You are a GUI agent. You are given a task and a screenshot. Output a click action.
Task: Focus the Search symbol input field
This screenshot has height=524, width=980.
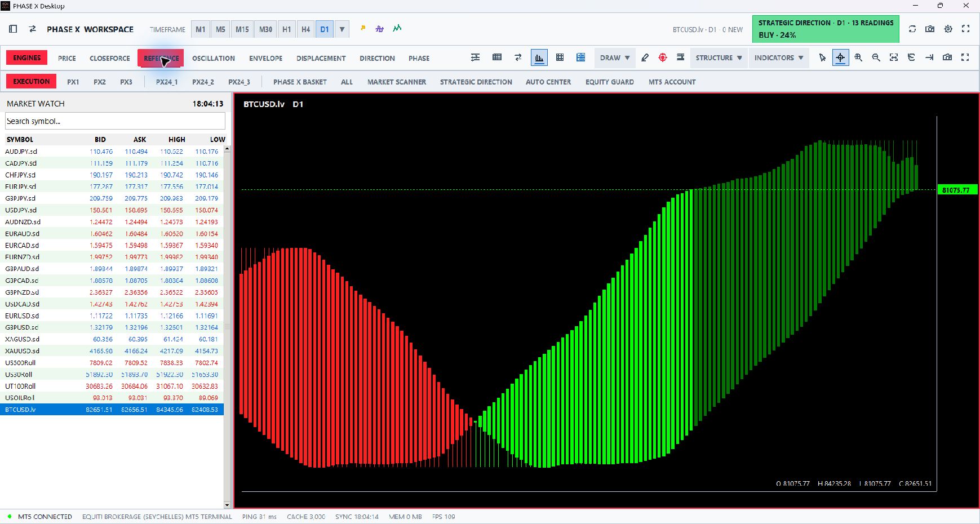(x=116, y=121)
